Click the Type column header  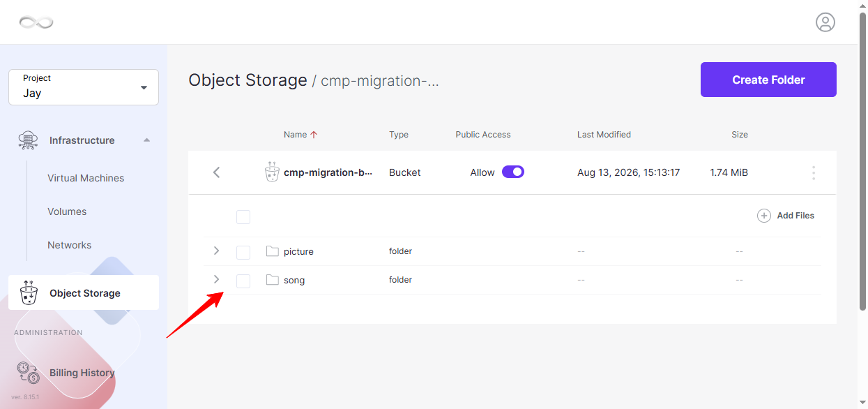click(x=399, y=135)
